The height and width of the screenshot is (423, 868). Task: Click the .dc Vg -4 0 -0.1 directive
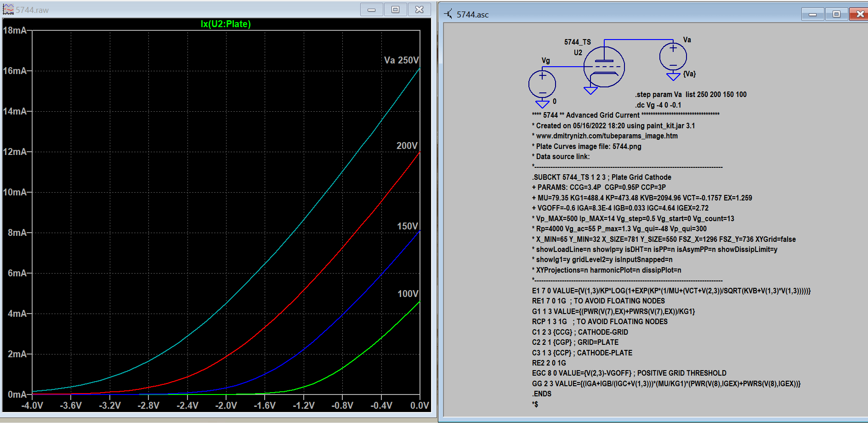click(x=658, y=105)
